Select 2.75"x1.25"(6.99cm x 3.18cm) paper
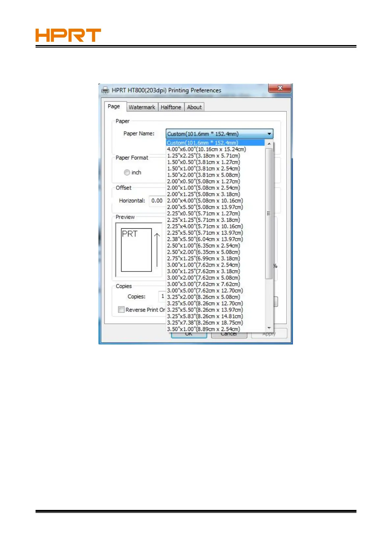Image resolution: width=392 pixels, height=554 pixels. [x=215, y=258]
